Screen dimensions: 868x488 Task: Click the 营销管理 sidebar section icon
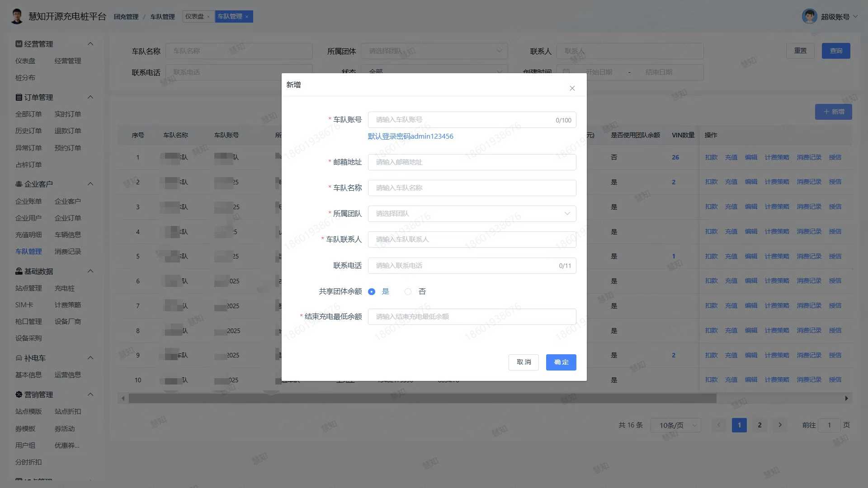point(19,394)
